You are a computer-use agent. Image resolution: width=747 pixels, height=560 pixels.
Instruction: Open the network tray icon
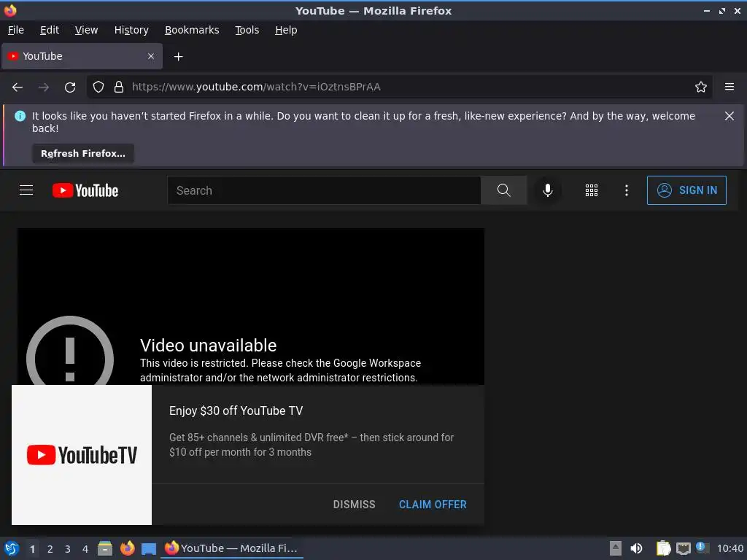point(684,548)
